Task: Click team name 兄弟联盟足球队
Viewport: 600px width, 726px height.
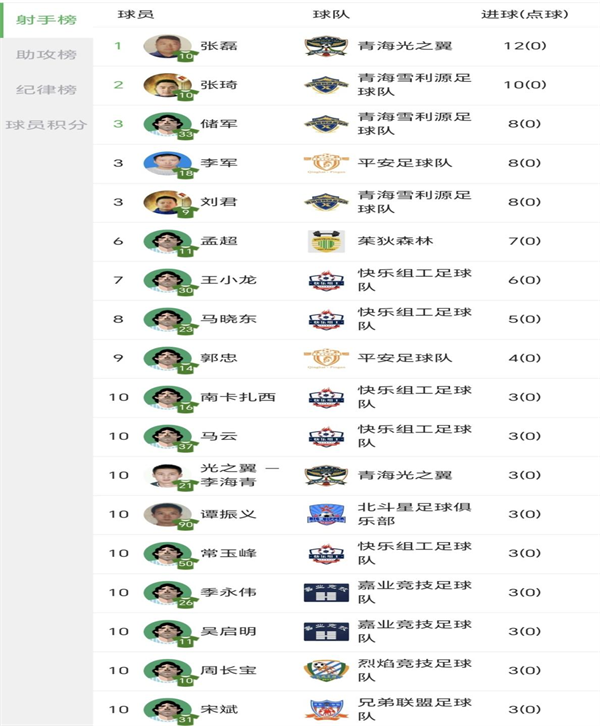Action: click(414, 709)
